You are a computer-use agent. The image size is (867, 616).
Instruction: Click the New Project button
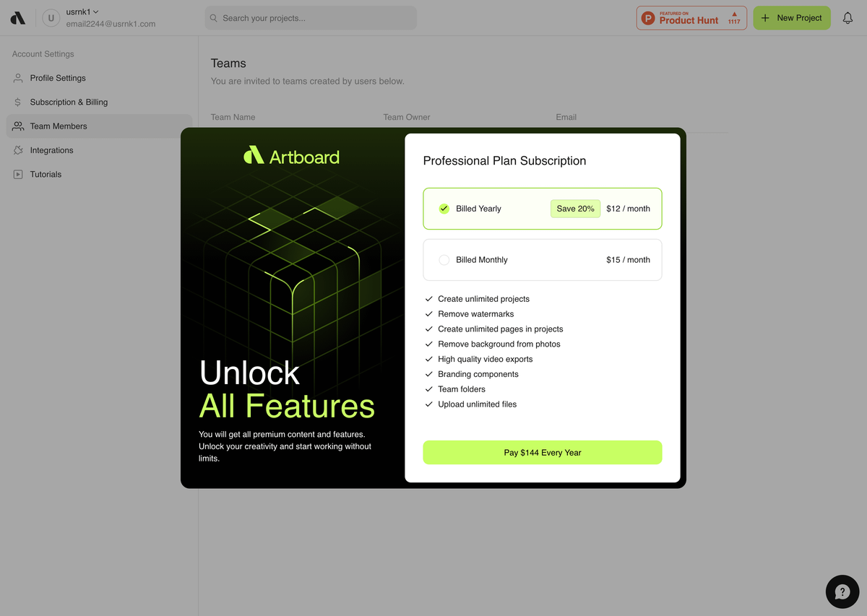coord(792,18)
